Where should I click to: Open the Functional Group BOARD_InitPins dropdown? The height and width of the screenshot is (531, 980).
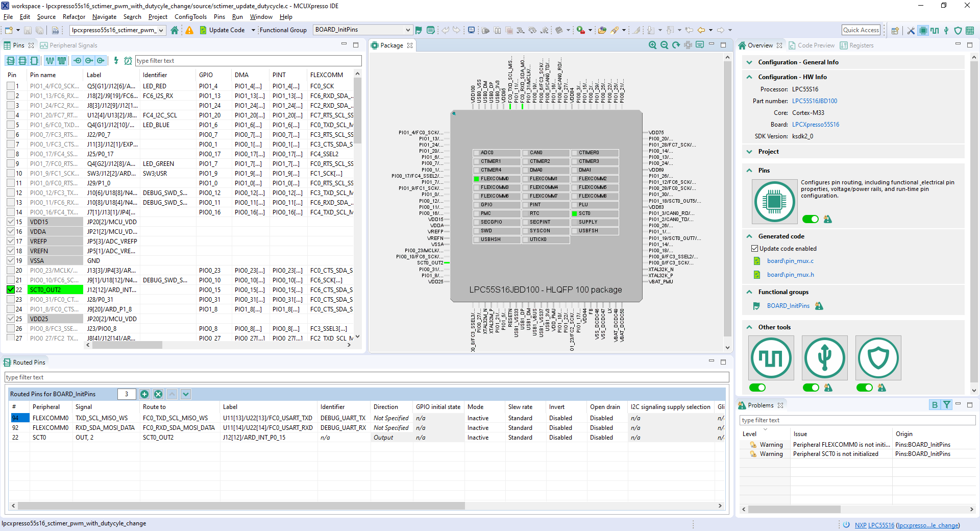click(x=407, y=30)
